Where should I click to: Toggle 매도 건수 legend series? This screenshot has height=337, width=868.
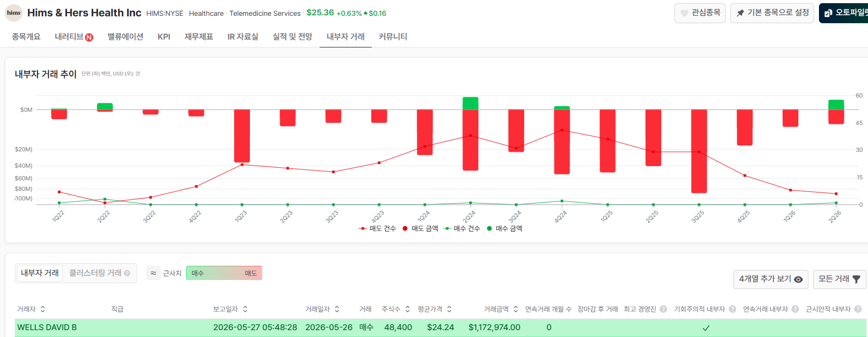coord(377,228)
